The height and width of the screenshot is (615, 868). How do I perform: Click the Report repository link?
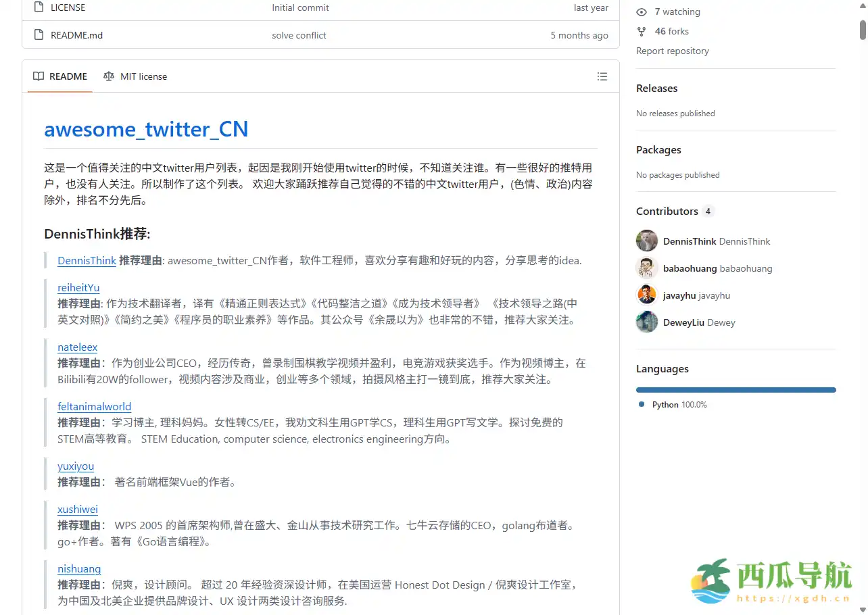pyautogui.click(x=673, y=51)
